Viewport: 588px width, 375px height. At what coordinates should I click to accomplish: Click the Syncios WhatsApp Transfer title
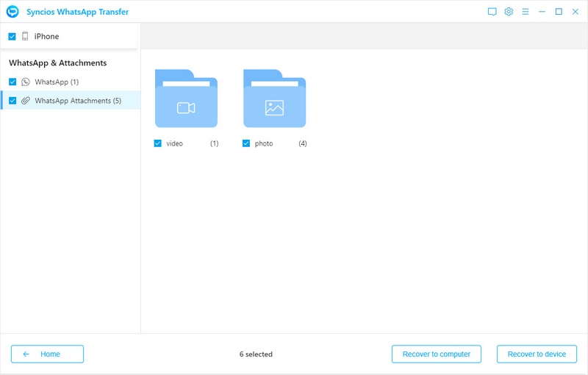78,12
